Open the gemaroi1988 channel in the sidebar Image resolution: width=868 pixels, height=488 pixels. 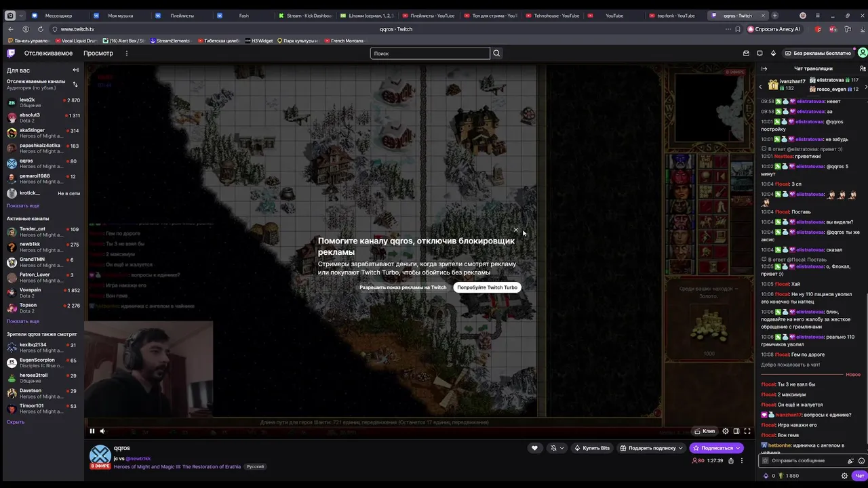(x=43, y=179)
